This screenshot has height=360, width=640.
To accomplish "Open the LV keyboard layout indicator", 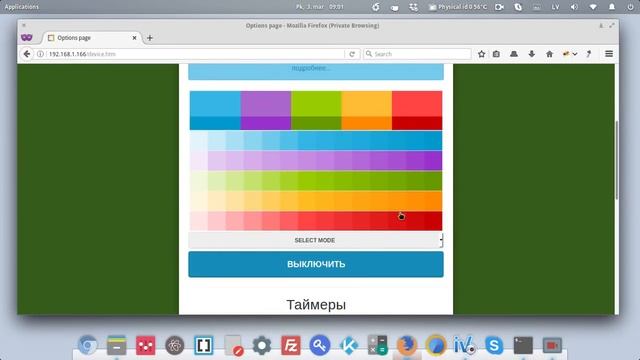I will pyautogui.click(x=556, y=7).
